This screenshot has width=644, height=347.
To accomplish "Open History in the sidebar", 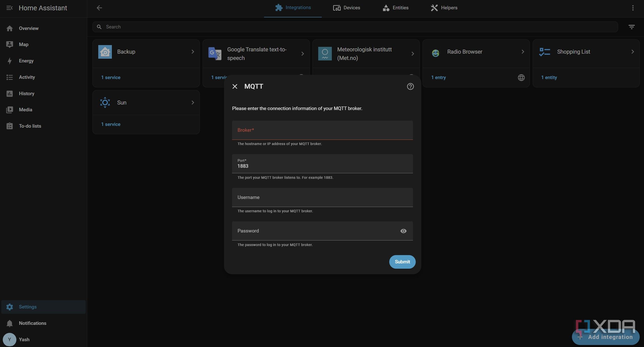I will [x=43, y=93].
